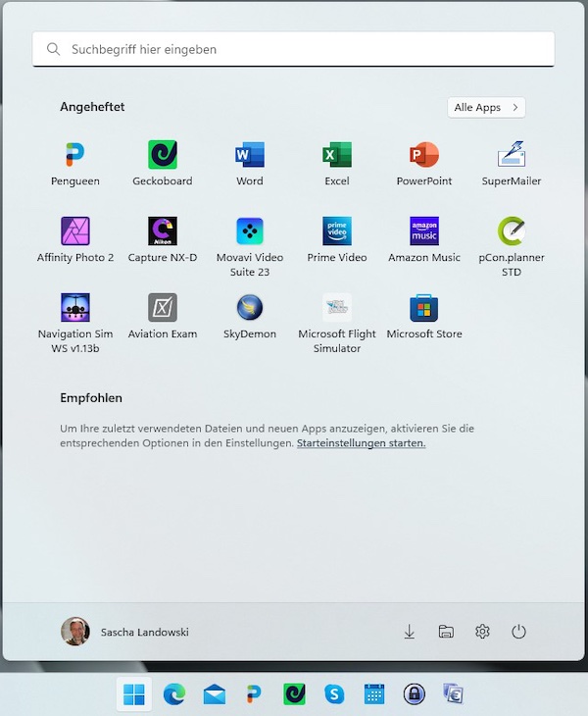Show all apps via Alle Apps button
Screen dimensions: 588x716
click(x=486, y=107)
